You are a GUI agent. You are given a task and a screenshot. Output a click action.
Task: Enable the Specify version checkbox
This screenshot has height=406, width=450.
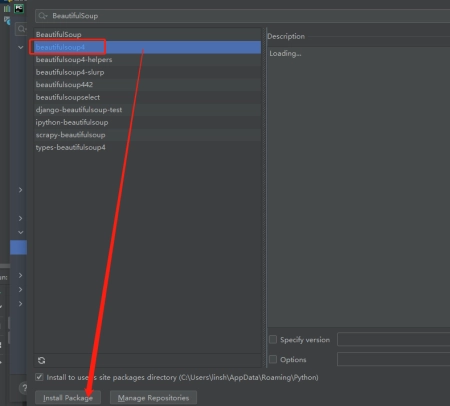(x=273, y=339)
